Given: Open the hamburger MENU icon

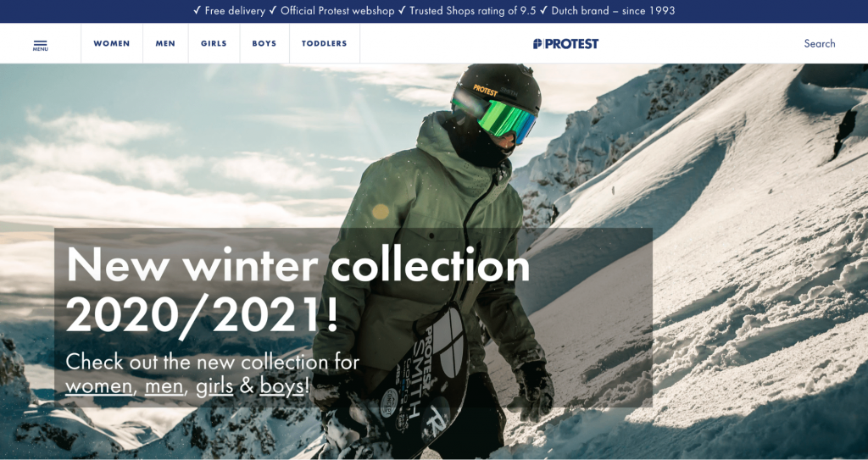Looking at the screenshot, I should (41, 45).
